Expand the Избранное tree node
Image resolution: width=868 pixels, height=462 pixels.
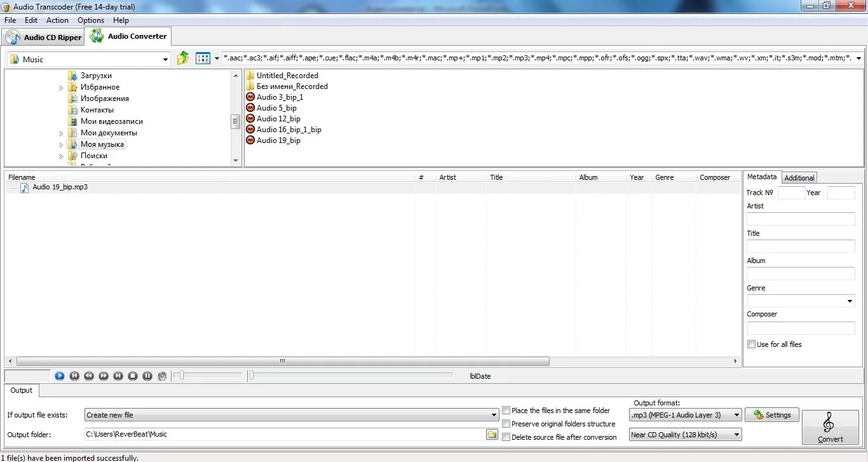click(62, 88)
